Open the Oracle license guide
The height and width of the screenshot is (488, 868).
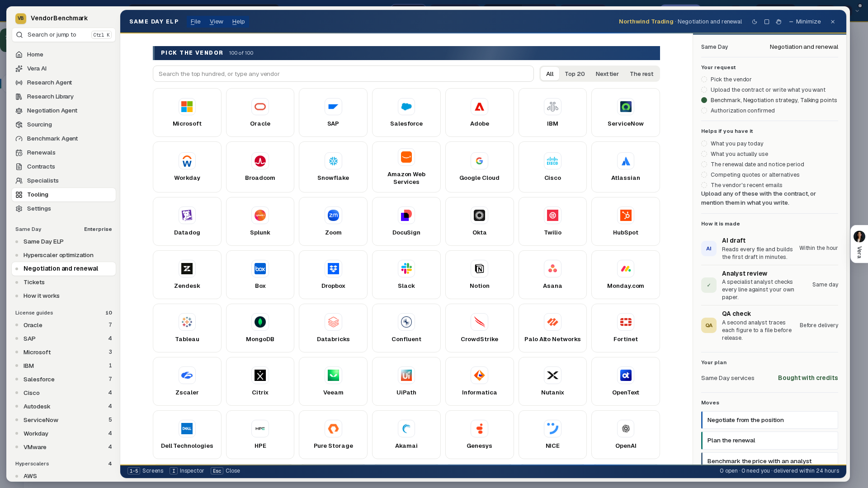pyautogui.click(x=63, y=325)
